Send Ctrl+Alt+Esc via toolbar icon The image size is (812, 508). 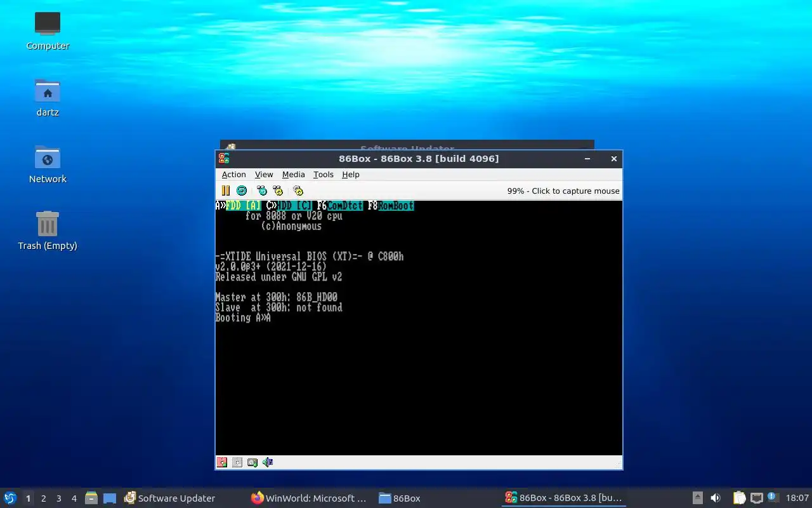(x=278, y=190)
